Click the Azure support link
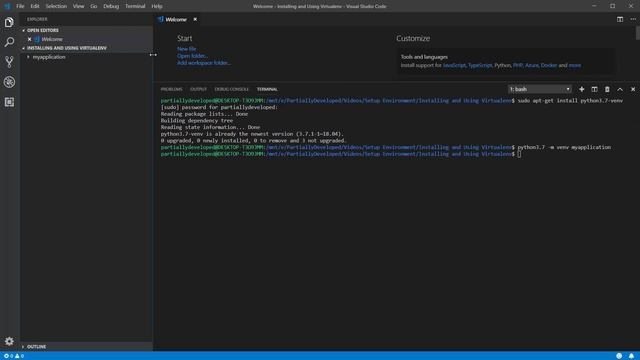This screenshot has height=360, width=640. point(531,65)
